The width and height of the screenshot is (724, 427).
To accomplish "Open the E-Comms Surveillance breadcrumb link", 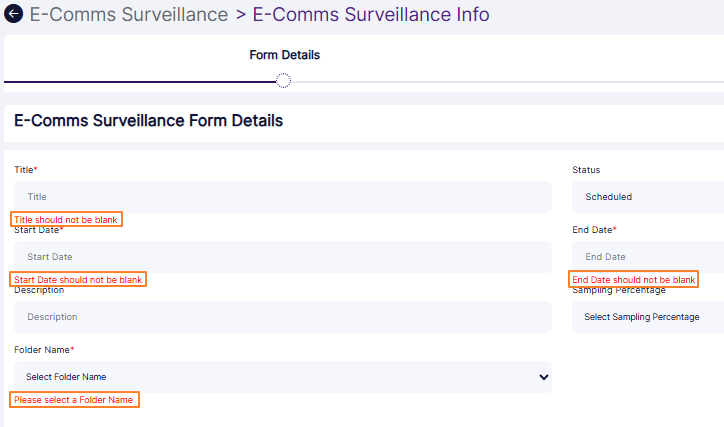I will 129,15.
